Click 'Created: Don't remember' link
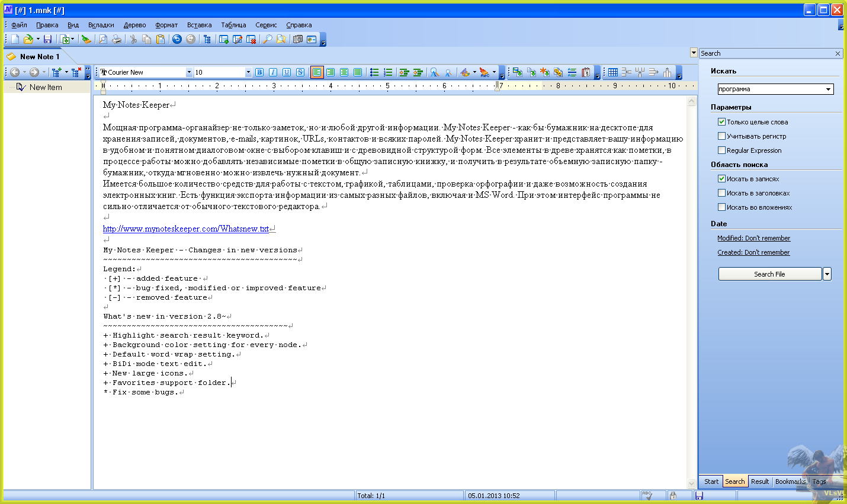The width and height of the screenshot is (847, 504). [x=753, y=252]
